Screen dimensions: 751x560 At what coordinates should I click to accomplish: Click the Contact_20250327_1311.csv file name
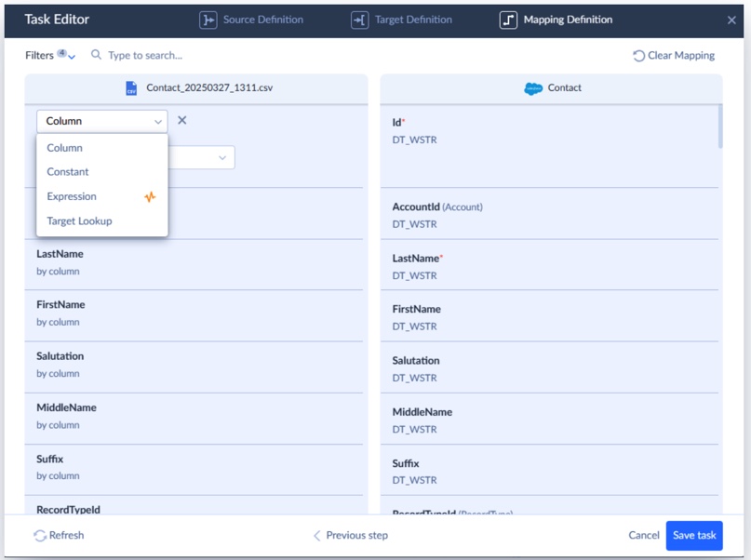pos(209,88)
